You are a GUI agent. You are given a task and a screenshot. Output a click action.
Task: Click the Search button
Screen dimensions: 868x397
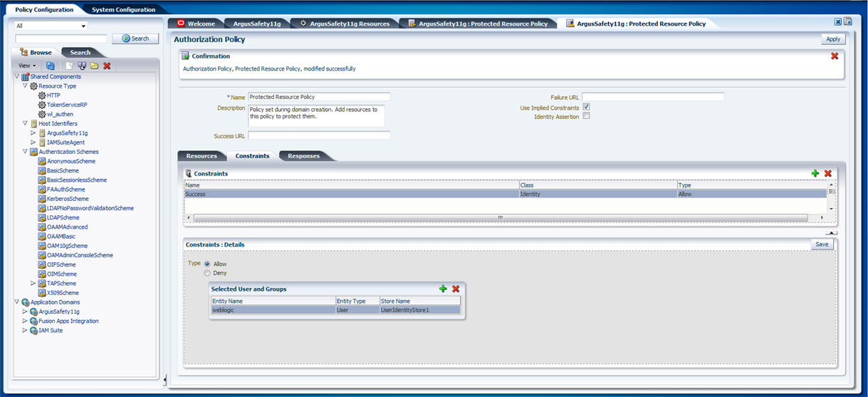click(135, 38)
